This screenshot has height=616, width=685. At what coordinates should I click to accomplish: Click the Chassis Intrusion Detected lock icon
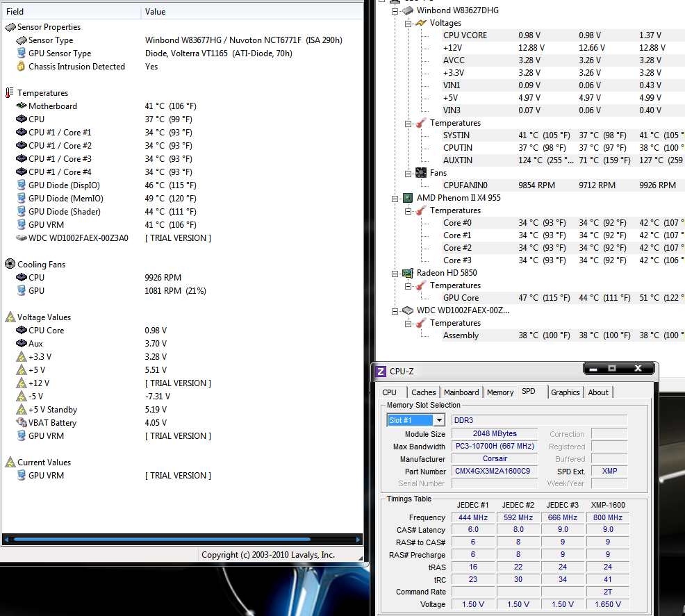(x=21, y=67)
